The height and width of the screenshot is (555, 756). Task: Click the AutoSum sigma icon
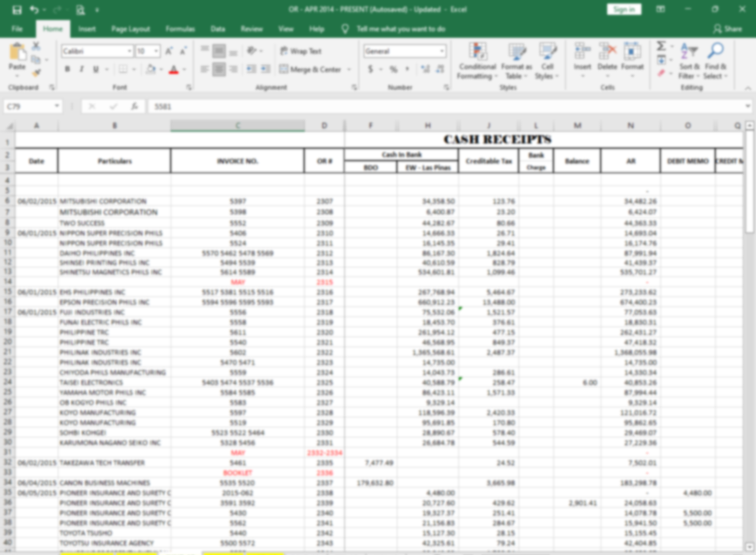click(661, 46)
